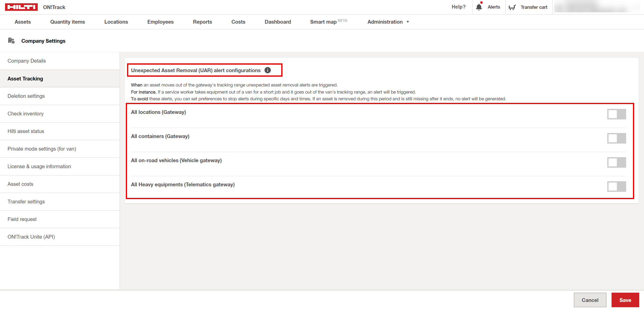Open the Help? link
This screenshot has width=644, height=309.
point(458,7)
